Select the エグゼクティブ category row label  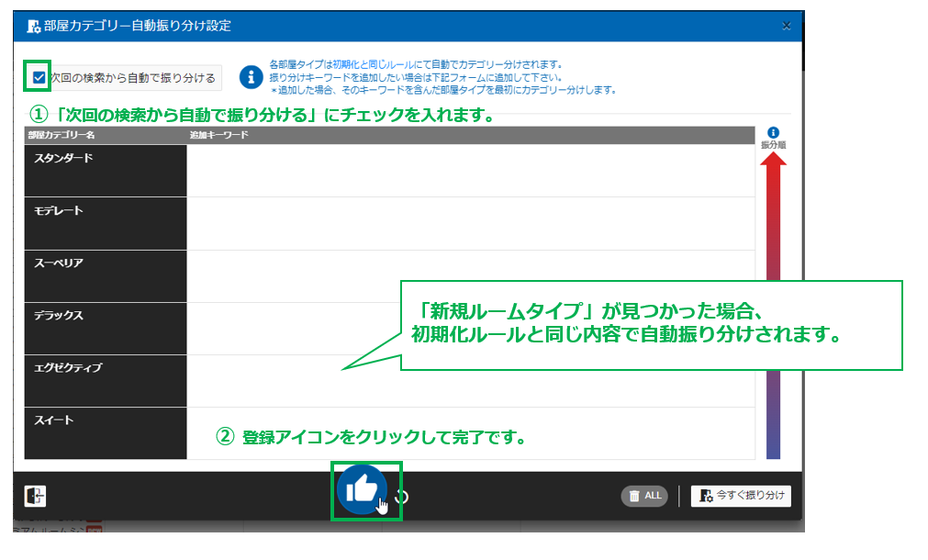105,380
